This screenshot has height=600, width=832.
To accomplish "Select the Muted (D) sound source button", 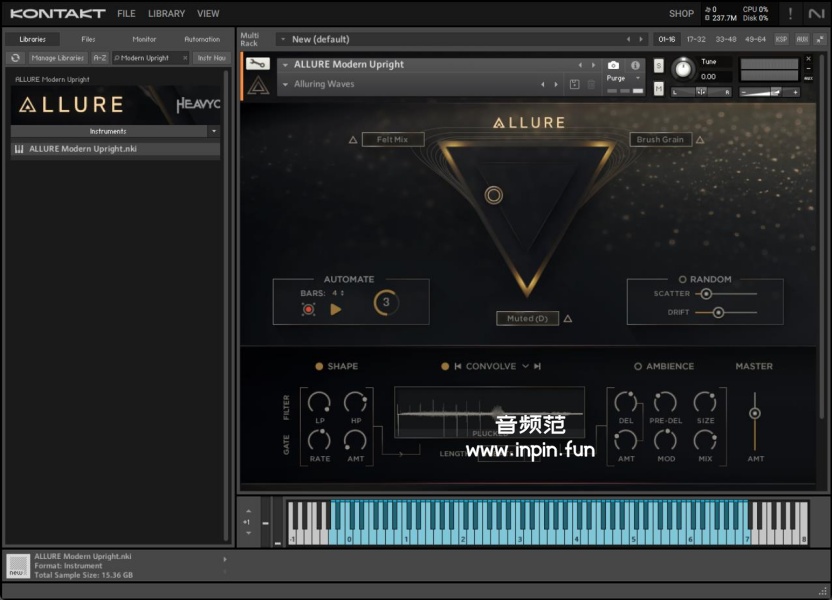I will (x=527, y=318).
